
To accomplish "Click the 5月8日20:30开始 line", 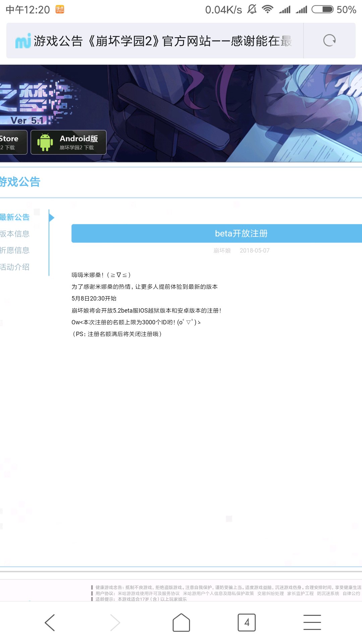I will pyautogui.click(x=94, y=299).
